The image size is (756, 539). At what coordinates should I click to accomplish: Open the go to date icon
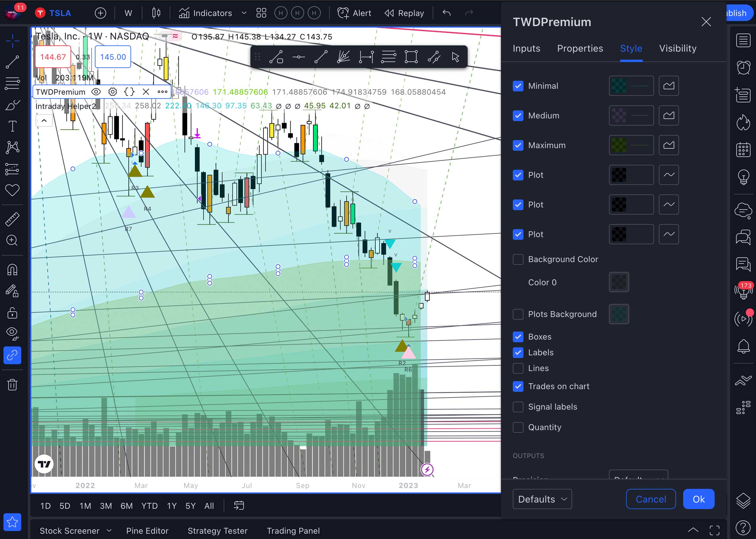pyautogui.click(x=239, y=505)
